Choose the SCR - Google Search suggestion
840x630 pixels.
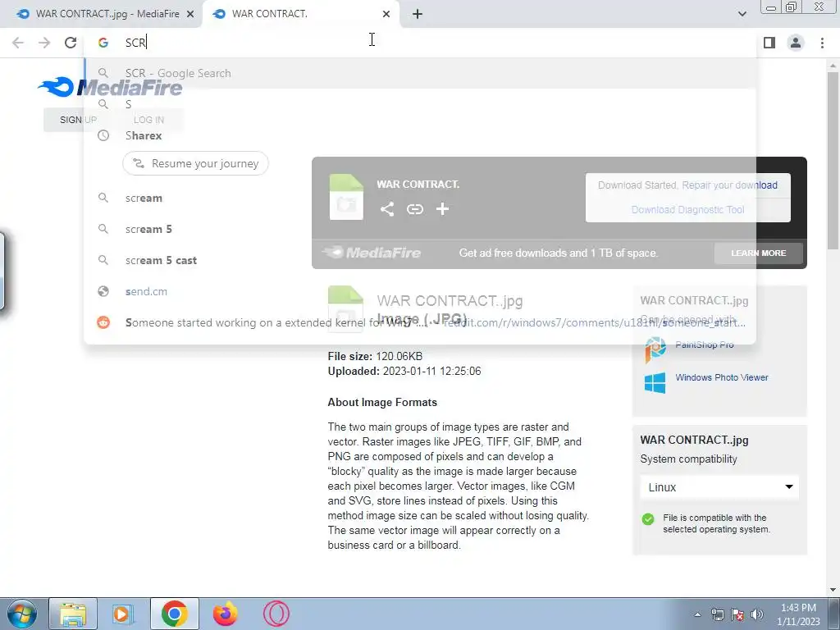tap(420, 73)
